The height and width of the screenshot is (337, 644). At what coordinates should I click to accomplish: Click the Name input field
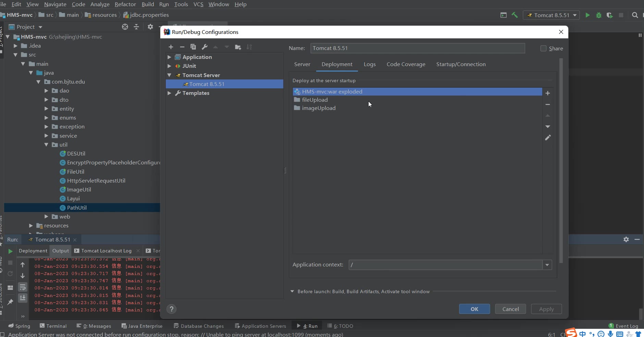pos(417,48)
